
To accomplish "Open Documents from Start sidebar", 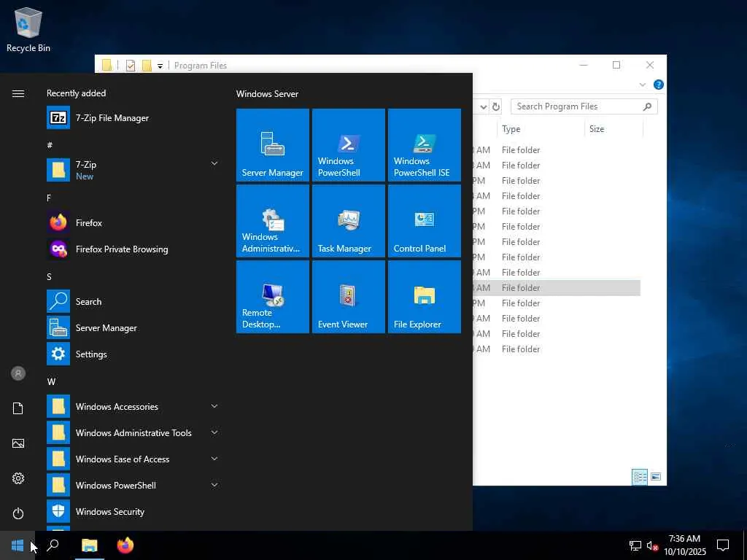I will click(18, 408).
